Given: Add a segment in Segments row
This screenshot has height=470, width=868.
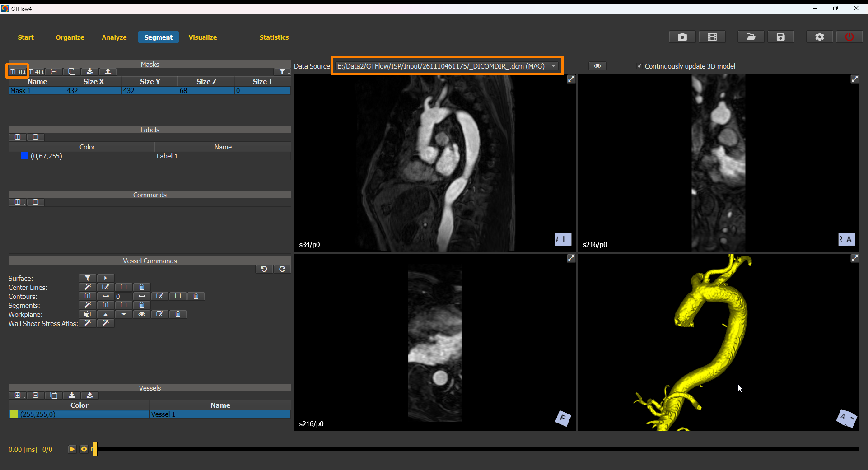Looking at the screenshot, I should (x=106, y=305).
